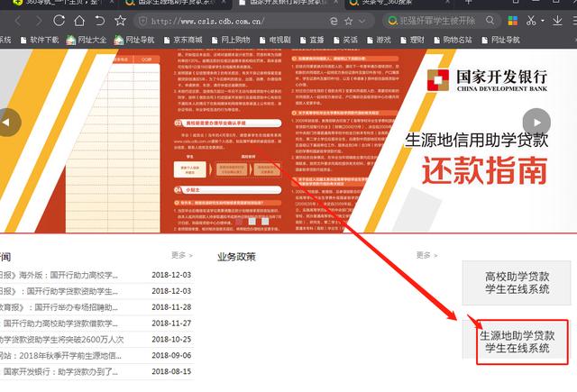Image resolution: width=577 pixels, height=392 pixels.
Task: Open the 游戏 bookmark
Action: 379,40
